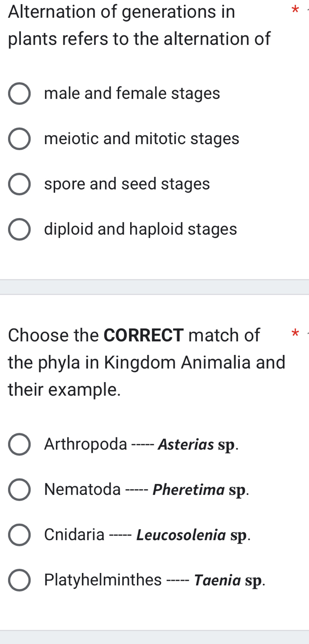
Task: Choose the "Platyhelminthes ----- Taenia sp." option
Action: click(19, 580)
